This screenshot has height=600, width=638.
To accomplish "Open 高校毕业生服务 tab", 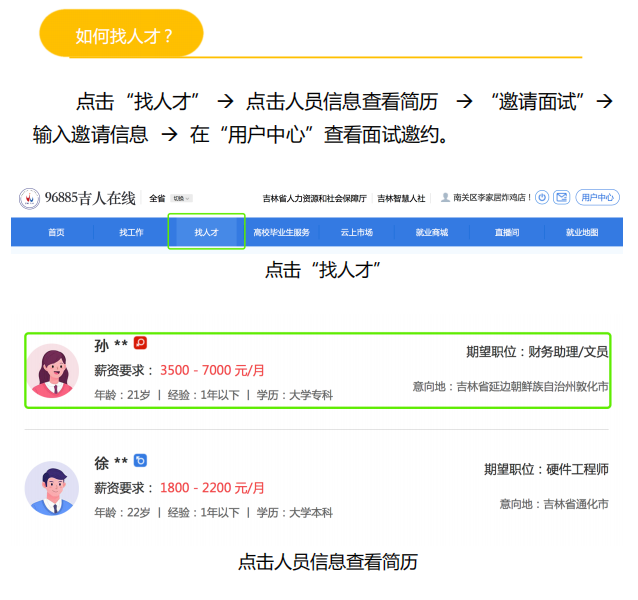I will pos(281,232).
